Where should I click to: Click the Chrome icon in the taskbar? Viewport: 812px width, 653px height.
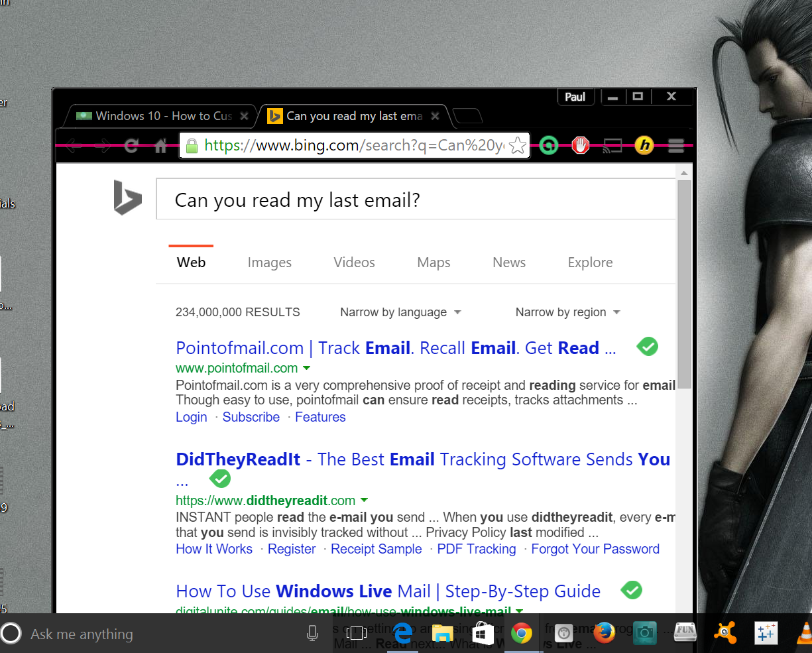pyautogui.click(x=522, y=634)
